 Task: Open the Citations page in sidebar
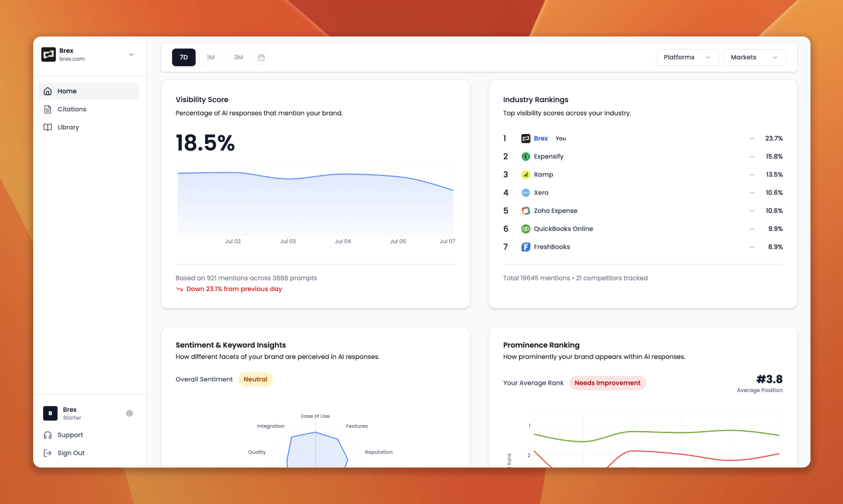88,109
